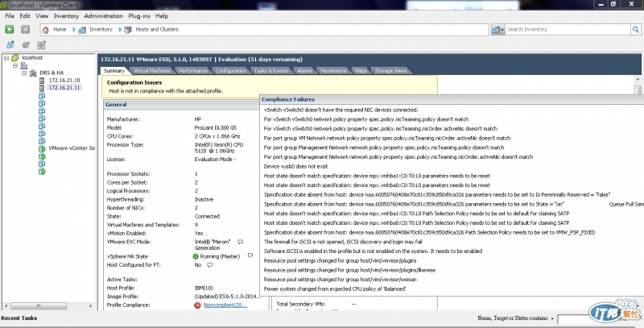Collapse the datacenter tree node
This screenshot has height=328, width=644.
(15, 65)
